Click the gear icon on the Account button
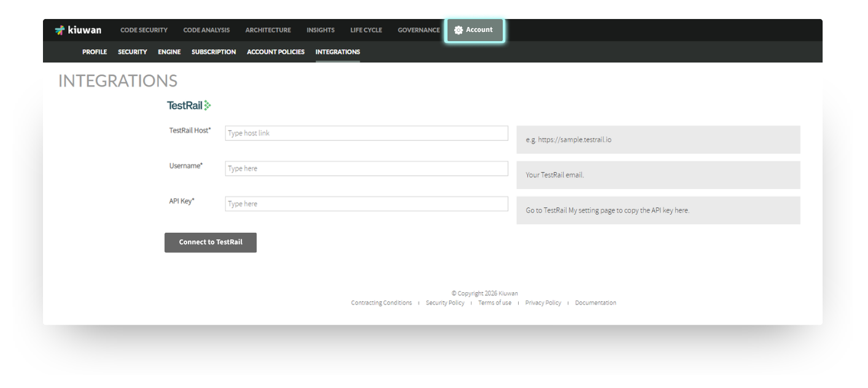Image resolution: width=868 pixels, height=388 pixels. pos(457,29)
